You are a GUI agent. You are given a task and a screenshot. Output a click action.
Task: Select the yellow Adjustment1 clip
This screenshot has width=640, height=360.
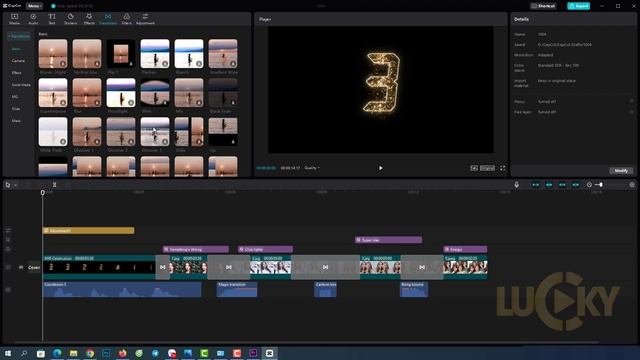pyautogui.click(x=89, y=231)
